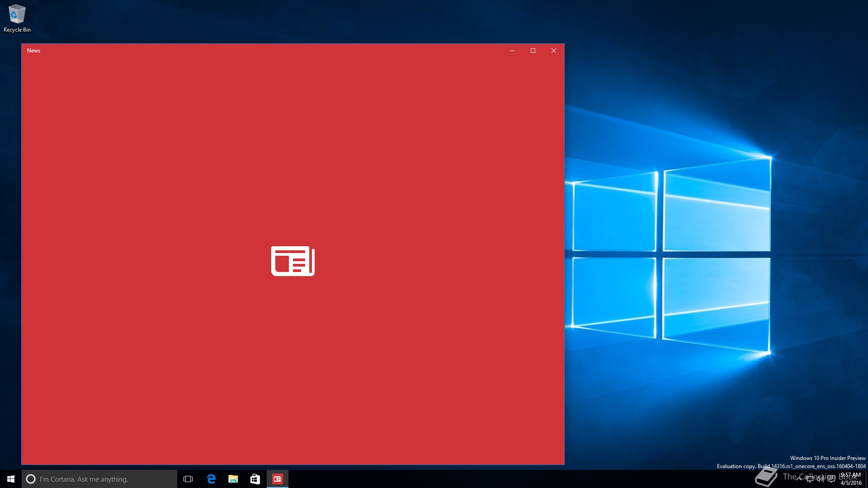Launch Microsoft Edge from the taskbar
This screenshot has height=488, width=868.
[x=211, y=479]
